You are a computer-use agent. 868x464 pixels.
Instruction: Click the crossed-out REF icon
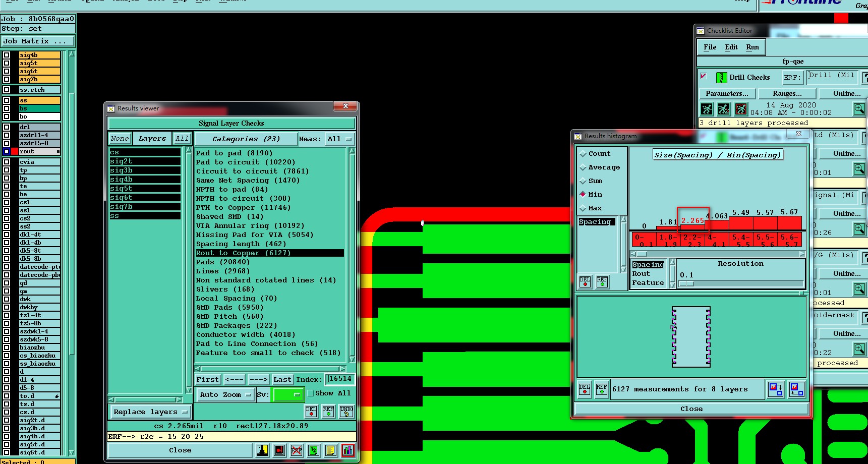(x=297, y=450)
